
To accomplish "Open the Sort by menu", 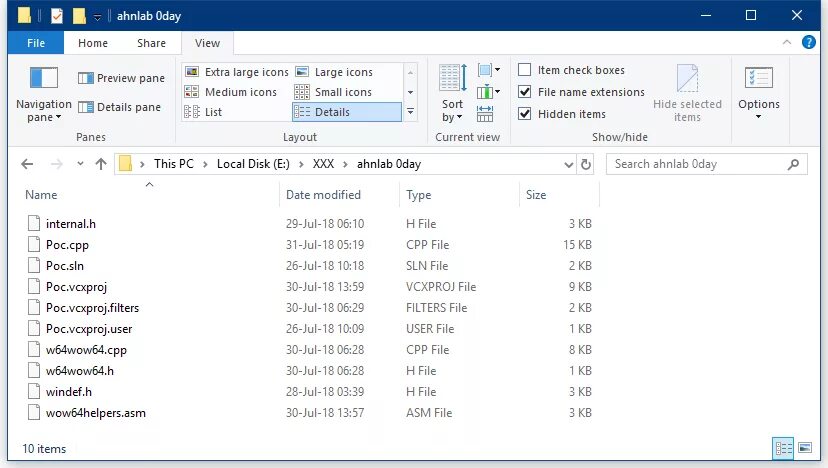I will pyautogui.click(x=453, y=94).
